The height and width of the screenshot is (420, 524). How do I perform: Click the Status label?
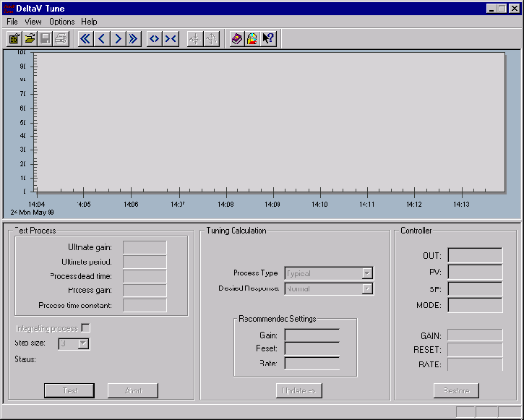[x=25, y=359]
